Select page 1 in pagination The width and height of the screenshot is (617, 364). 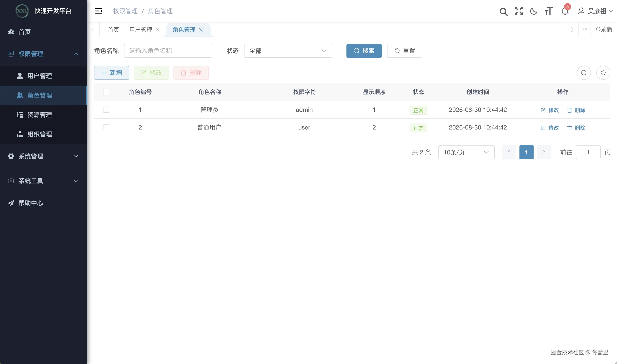[x=526, y=152]
